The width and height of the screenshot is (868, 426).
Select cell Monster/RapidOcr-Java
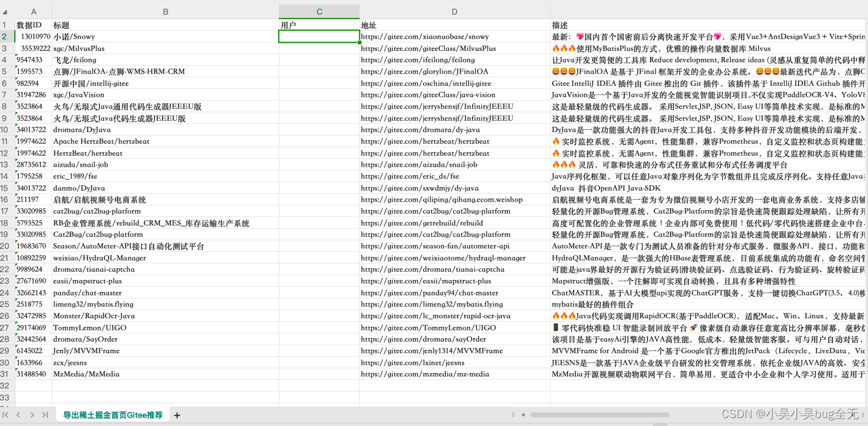(165, 316)
